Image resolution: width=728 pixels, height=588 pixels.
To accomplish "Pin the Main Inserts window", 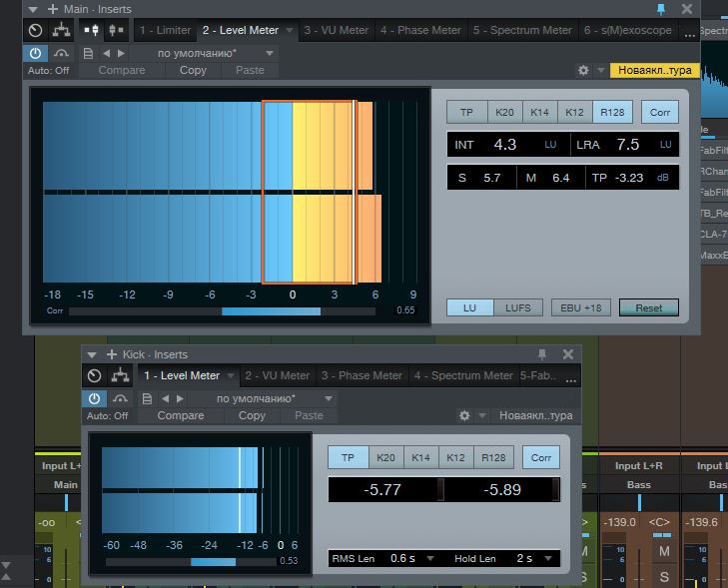I will [x=661, y=9].
